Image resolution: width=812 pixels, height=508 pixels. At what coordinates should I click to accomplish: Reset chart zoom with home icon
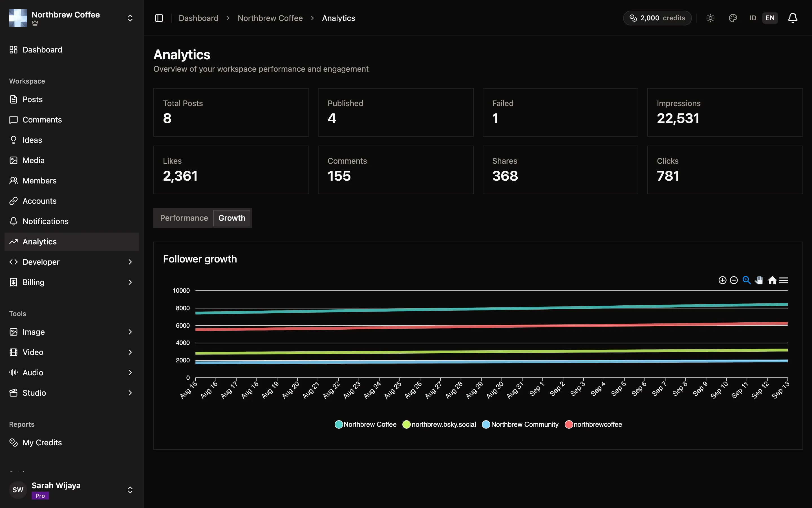pyautogui.click(x=772, y=280)
